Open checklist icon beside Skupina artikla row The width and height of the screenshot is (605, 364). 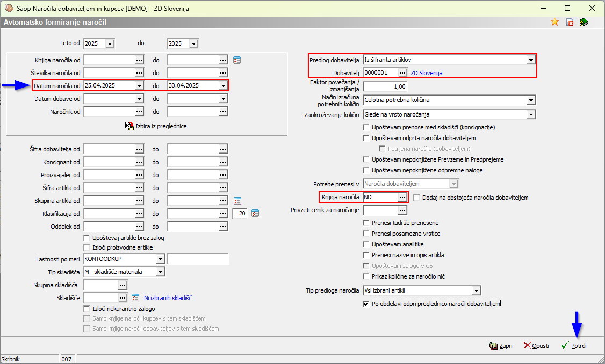pyautogui.click(x=237, y=201)
